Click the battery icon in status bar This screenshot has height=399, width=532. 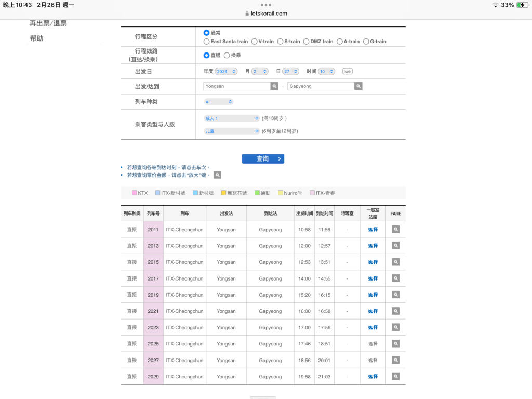(521, 5)
